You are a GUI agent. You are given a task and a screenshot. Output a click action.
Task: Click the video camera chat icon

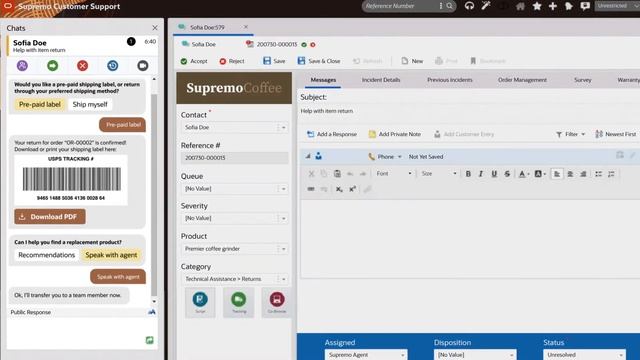[x=142, y=65]
